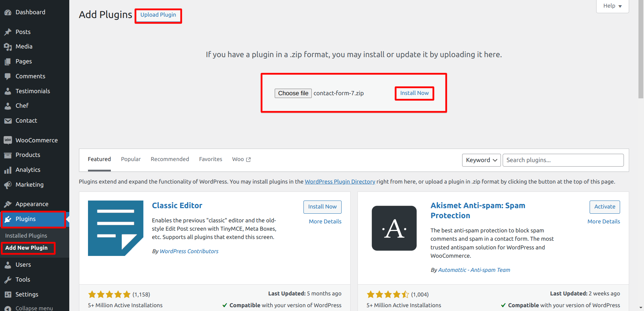This screenshot has height=311, width=644.
Task: Click the Settings sliders icon
Action: (x=8, y=295)
